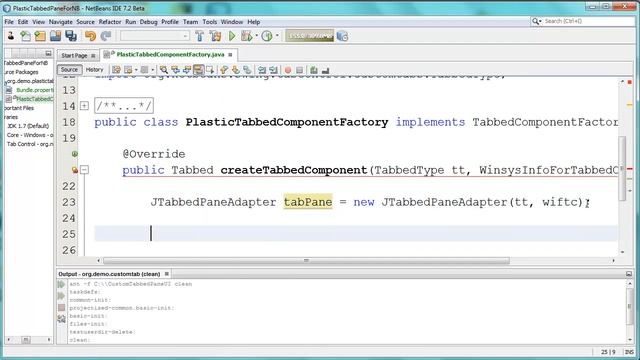Viewport: 640px width, 360px height.
Task: Click the New Project toolbar icon
Action: pos(40,36)
